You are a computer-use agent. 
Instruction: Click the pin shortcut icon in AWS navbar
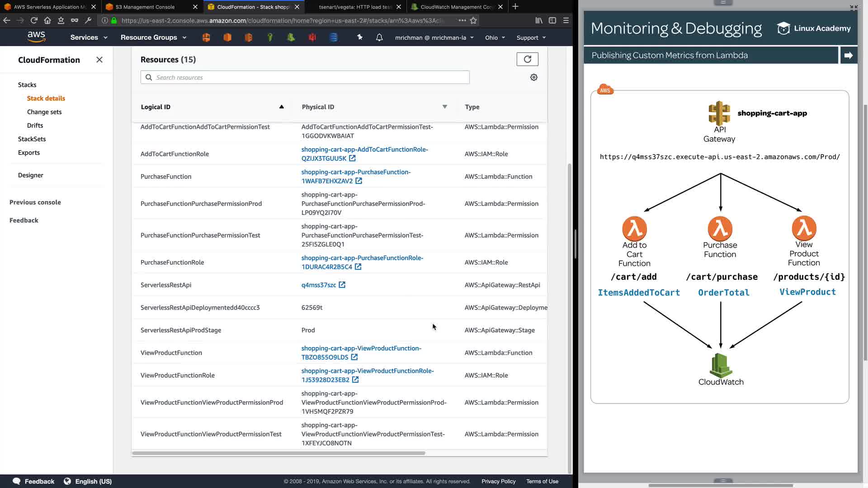[x=360, y=38]
